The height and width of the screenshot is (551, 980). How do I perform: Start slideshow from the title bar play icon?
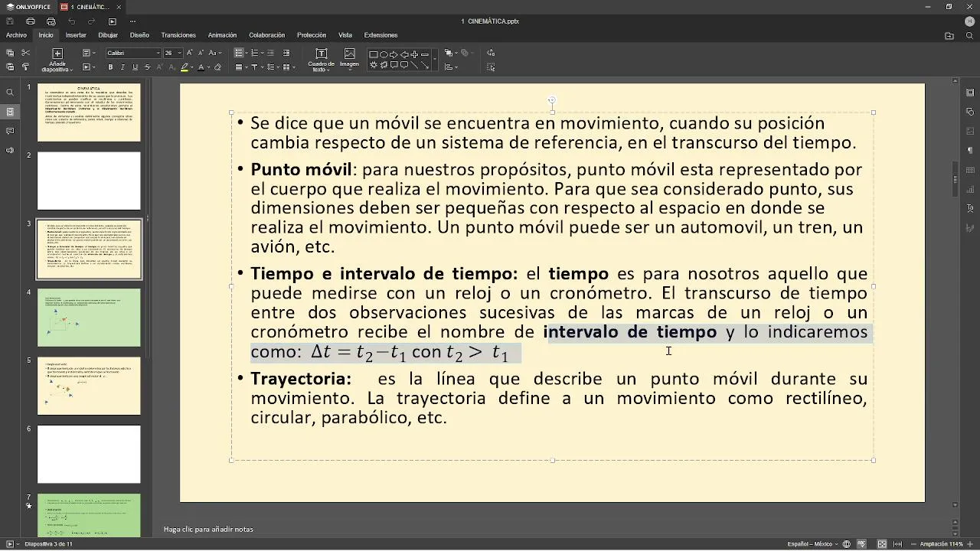pos(113,21)
